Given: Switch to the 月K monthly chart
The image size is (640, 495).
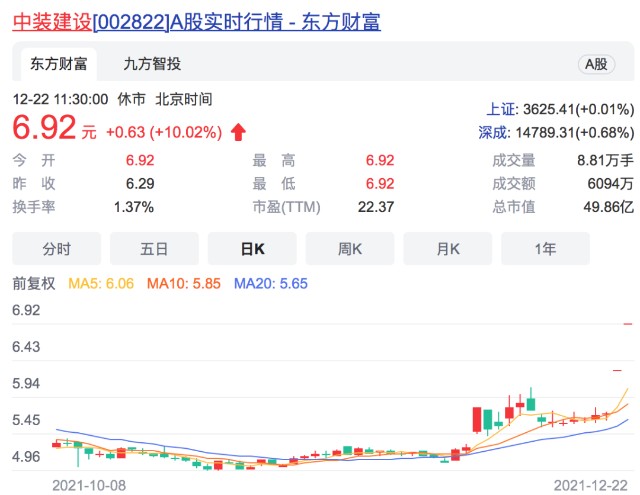Looking at the screenshot, I should tap(448, 249).
